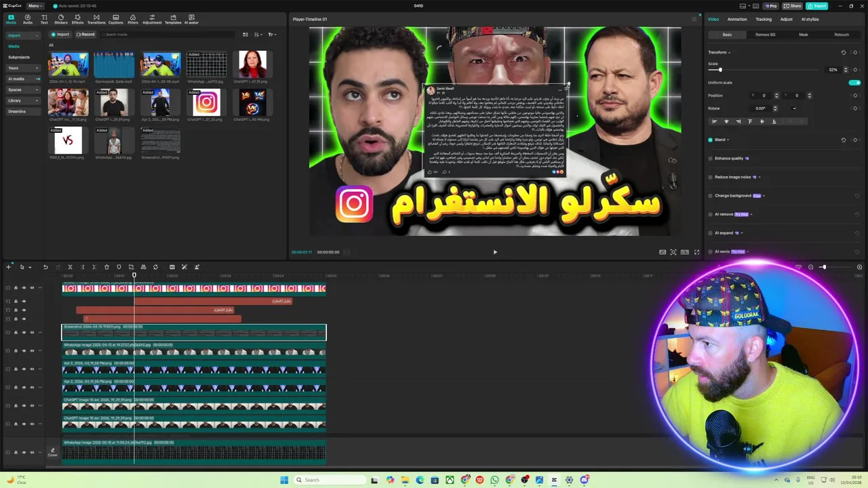Screen dimensions: 868x488
Task: Open the media sort dropdown
Action: click(258, 35)
